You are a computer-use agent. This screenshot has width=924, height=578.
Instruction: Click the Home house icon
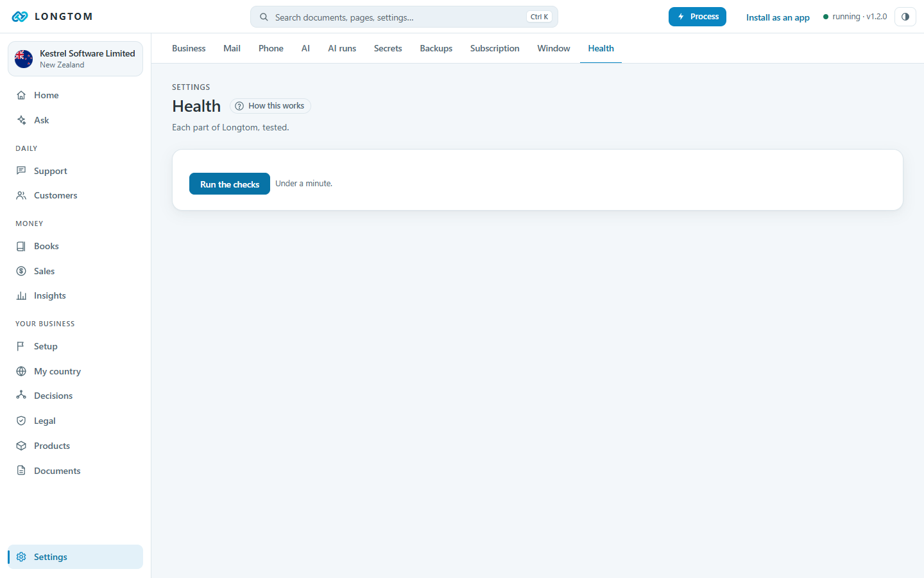click(x=21, y=95)
